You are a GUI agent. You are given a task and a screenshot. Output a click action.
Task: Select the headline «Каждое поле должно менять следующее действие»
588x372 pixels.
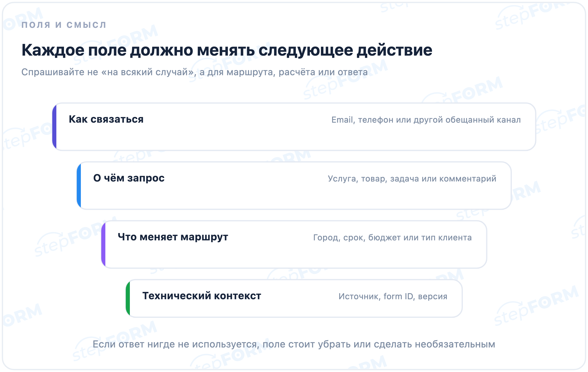tap(227, 50)
